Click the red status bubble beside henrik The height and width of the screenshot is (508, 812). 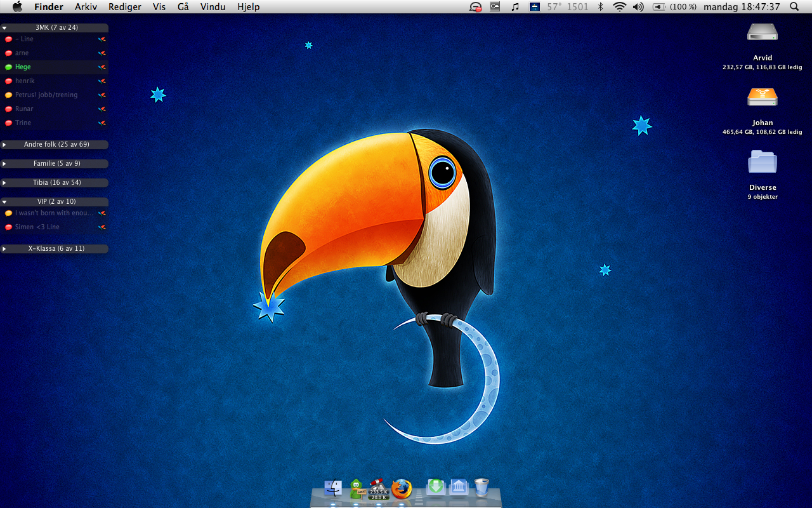(8, 81)
